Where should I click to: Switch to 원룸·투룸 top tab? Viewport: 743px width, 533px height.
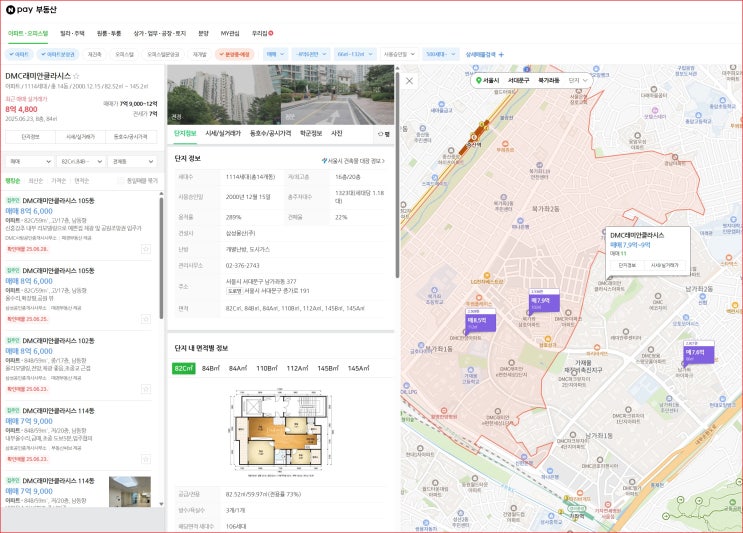click(x=109, y=34)
